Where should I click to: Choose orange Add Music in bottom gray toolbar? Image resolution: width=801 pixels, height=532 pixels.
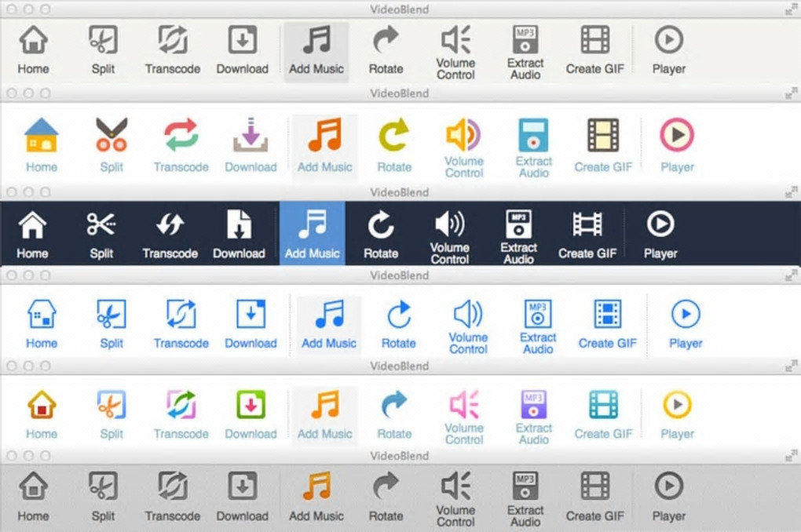316,497
